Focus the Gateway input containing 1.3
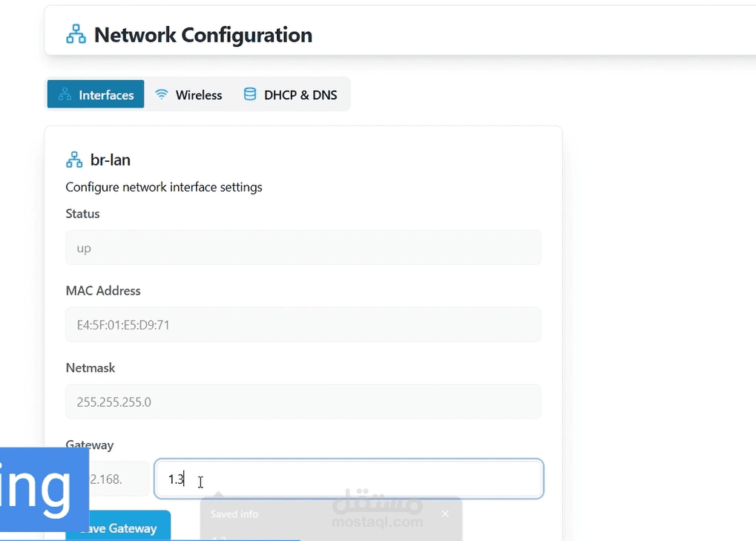 (349, 479)
